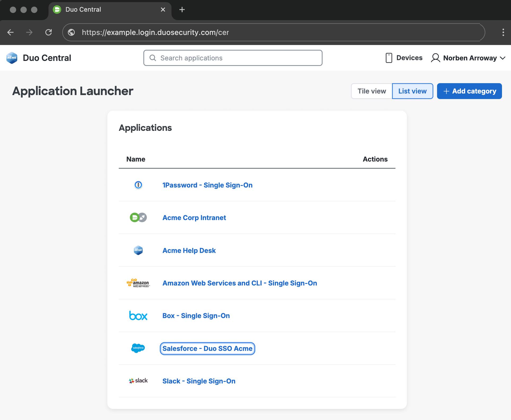Click the Acme Corp Intranet icon

click(138, 217)
